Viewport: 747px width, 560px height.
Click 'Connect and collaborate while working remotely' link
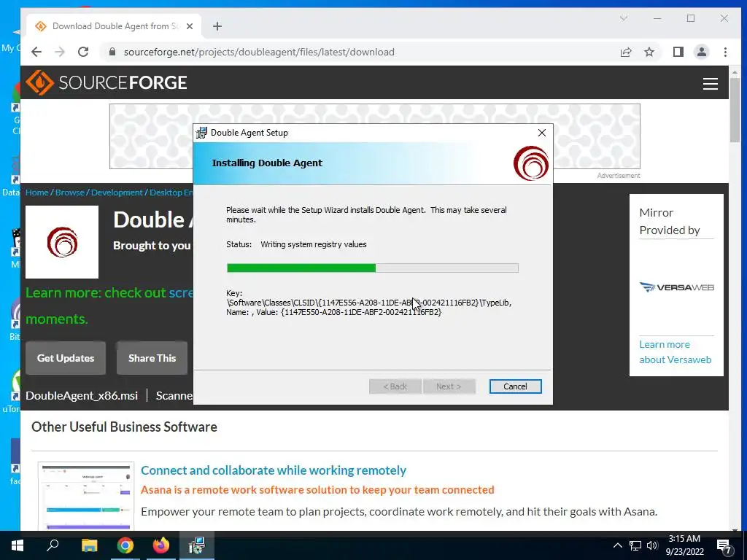click(x=274, y=470)
